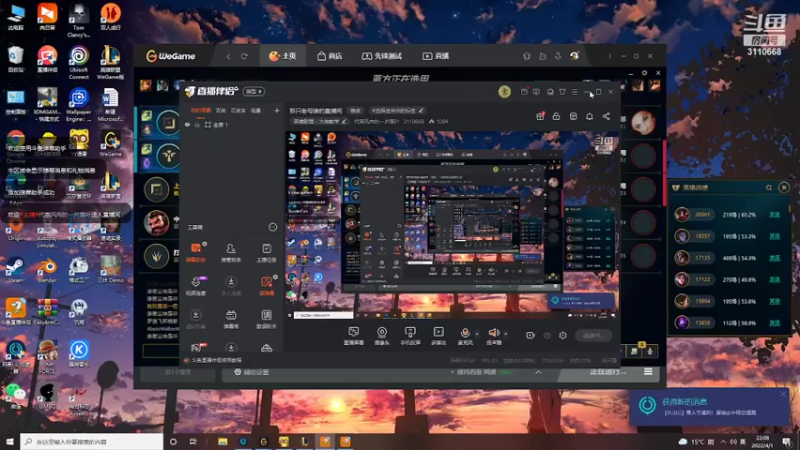Image resolution: width=800 pixels, height=450 pixels.
Task: Click the 修改 button beside the room title
Action: coord(355,110)
